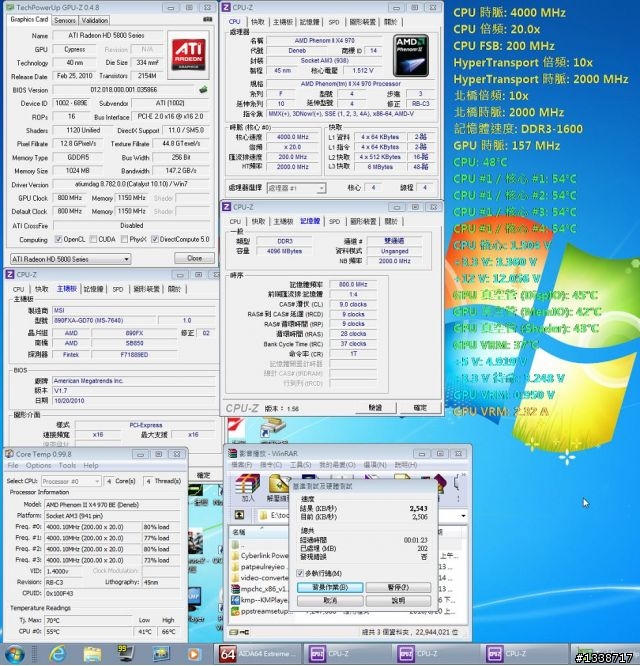Click the mpchc_x86 archive icon in WinRAR
This screenshot has height=666, width=640.
235,589
